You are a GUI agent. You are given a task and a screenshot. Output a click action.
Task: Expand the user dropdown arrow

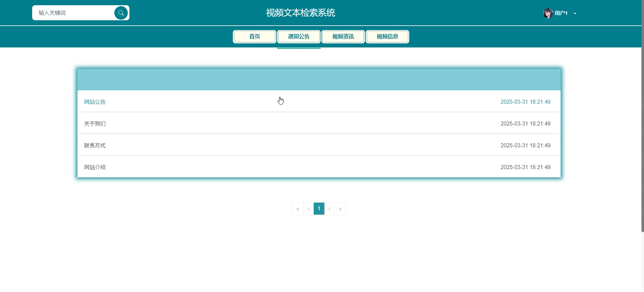coord(575,13)
